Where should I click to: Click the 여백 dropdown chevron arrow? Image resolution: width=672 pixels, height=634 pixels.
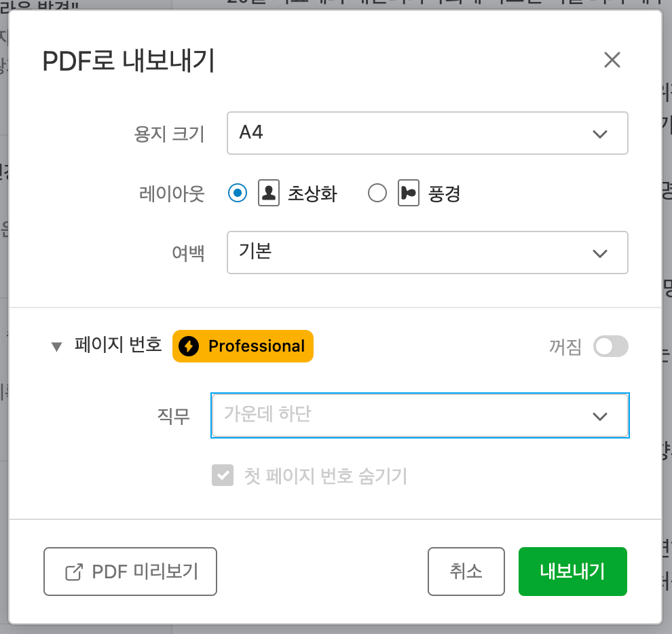599,253
